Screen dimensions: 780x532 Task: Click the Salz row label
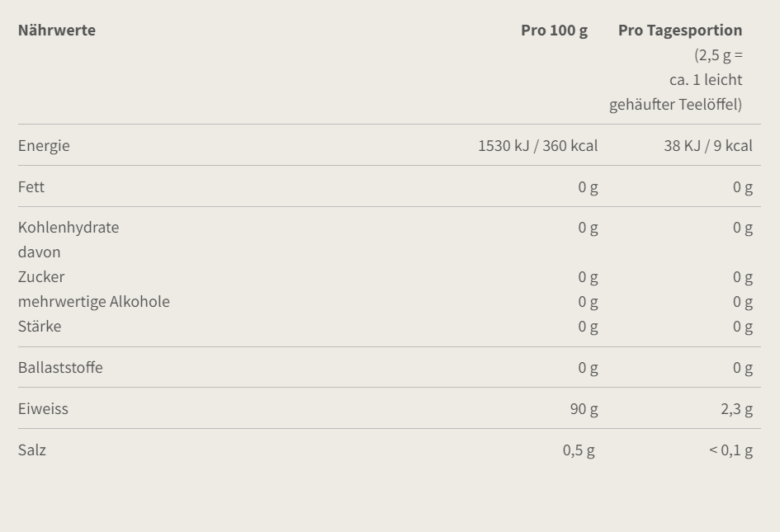(32, 450)
